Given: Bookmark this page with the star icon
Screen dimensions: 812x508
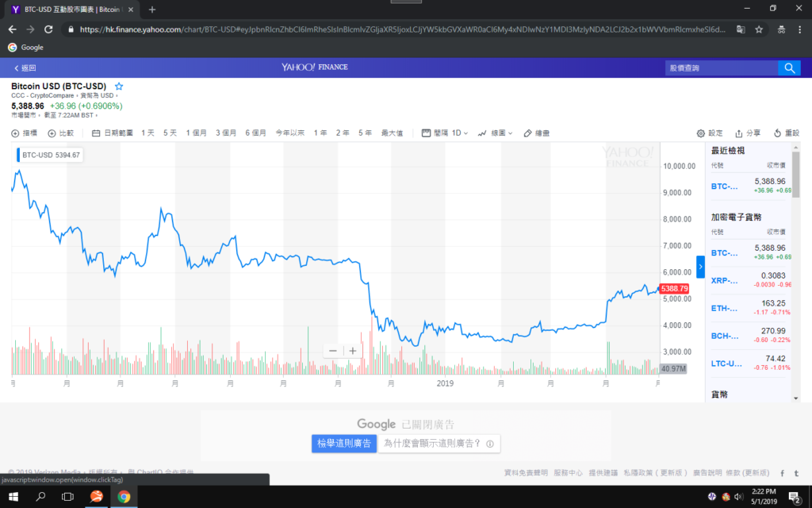Looking at the screenshot, I should (x=759, y=29).
